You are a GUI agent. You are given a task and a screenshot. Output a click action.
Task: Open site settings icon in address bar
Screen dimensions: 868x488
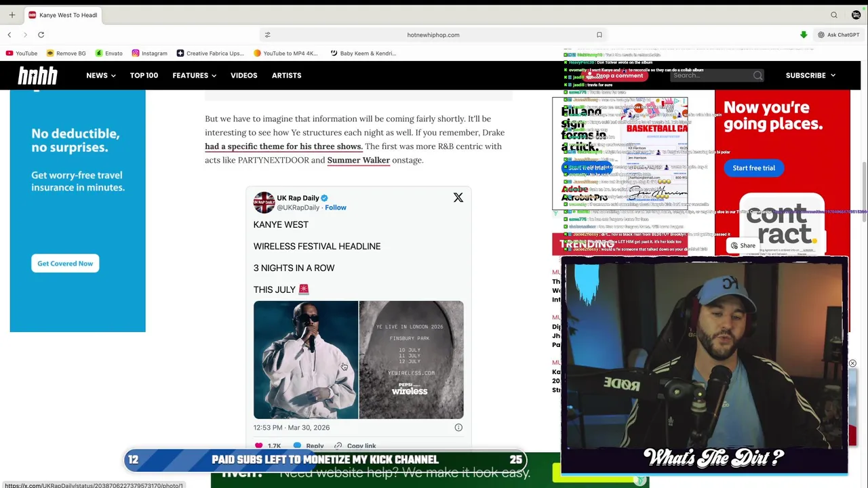267,35
